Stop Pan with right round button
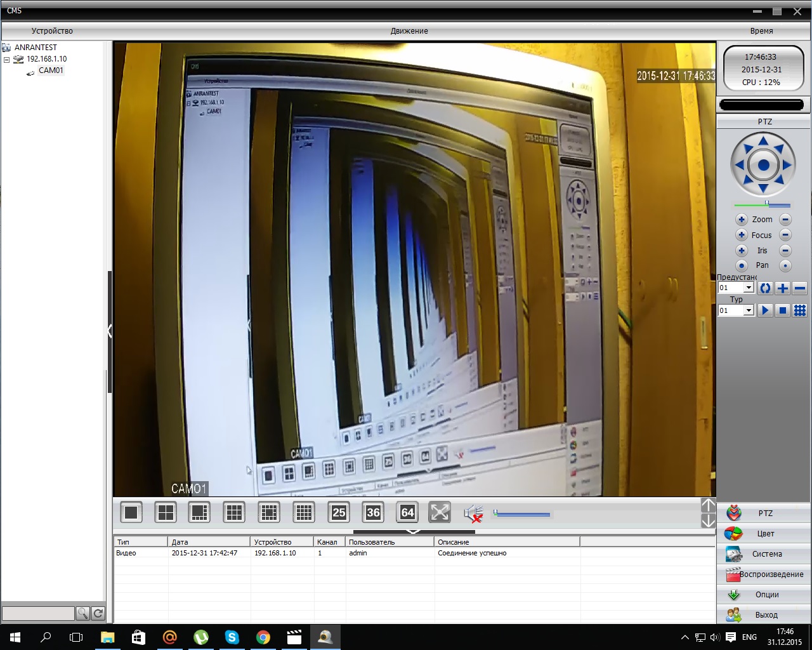 click(x=785, y=265)
